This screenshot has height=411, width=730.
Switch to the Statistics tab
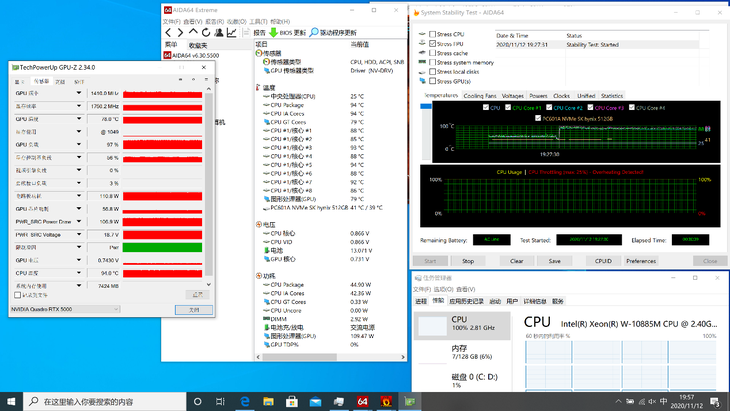(x=611, y=96)
